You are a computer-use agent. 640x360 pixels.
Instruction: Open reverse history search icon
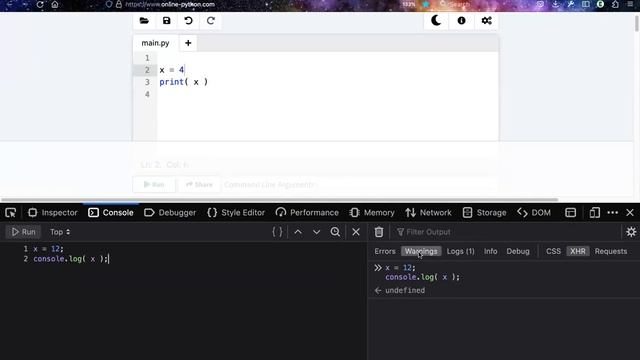click(x=335, y=232)
